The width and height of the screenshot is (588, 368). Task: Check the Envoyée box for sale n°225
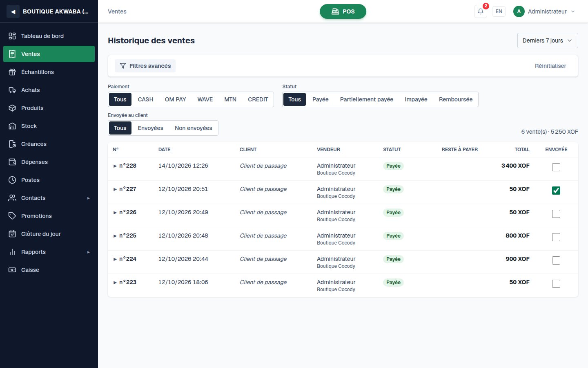[x=556, y=237]
